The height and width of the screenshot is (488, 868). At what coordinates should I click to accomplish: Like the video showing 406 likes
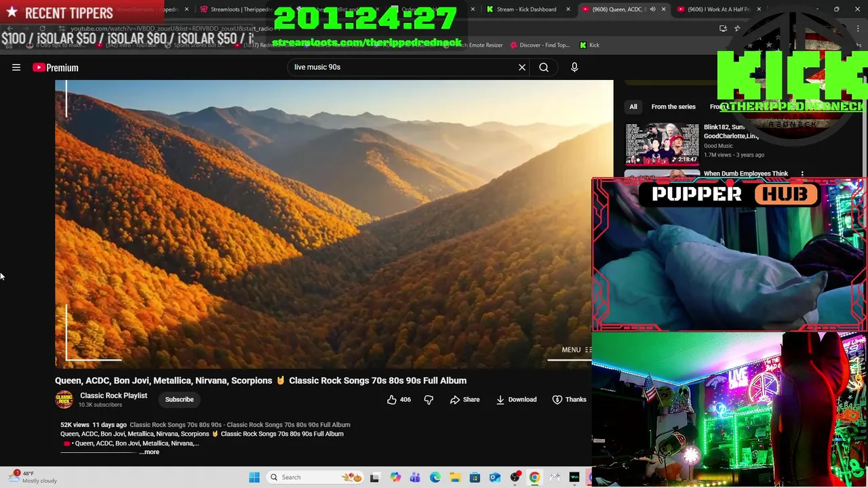[399, 400]
